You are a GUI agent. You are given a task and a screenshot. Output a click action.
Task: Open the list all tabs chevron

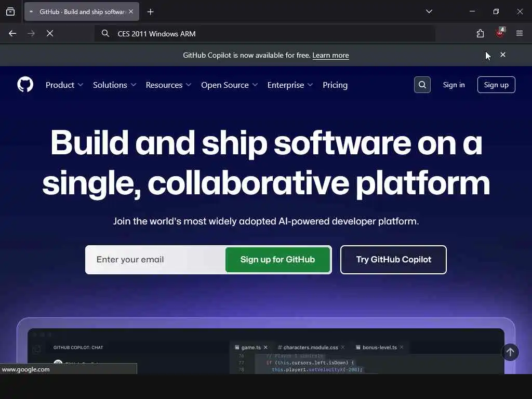point(429,11)
